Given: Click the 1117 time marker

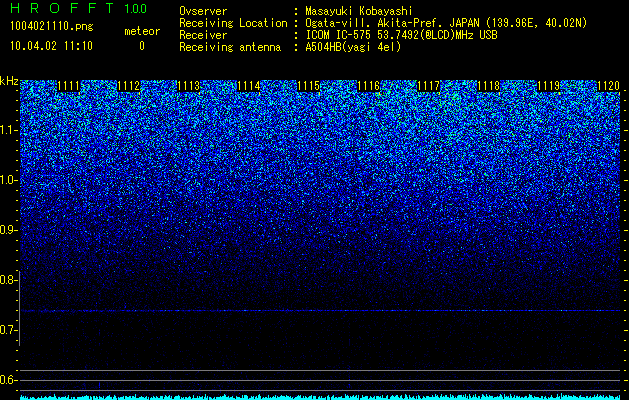Looking at the screenshot, I should click(x=429, y=86).
